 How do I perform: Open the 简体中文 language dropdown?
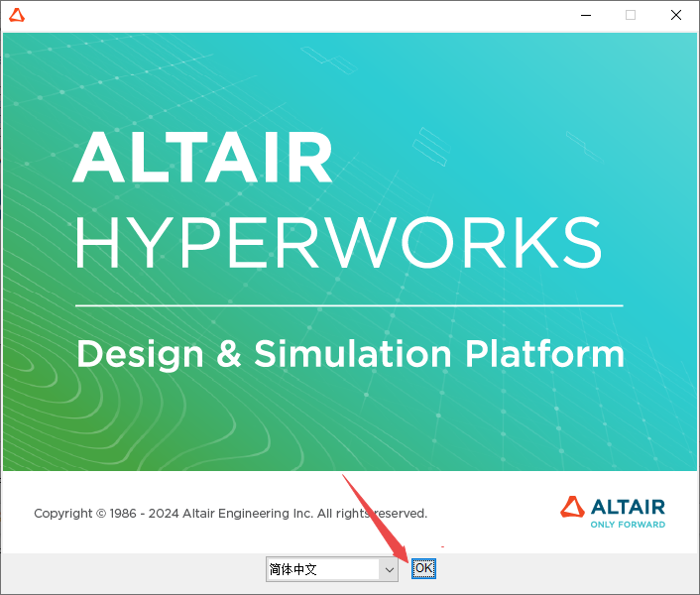pos(322,569)
